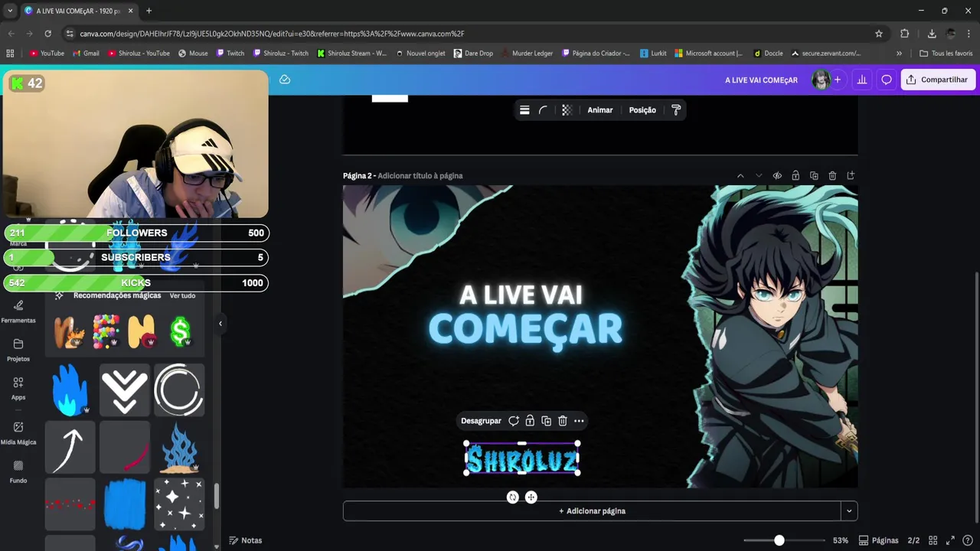Click the A LIVE VAI COMEÇAR design title
The image size is (980, 551).
(761, 80)
